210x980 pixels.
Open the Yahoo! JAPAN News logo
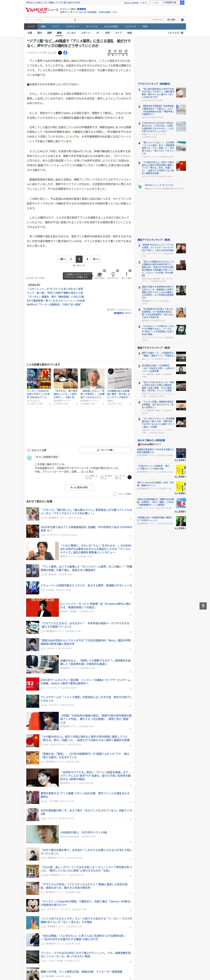(42, 10)
